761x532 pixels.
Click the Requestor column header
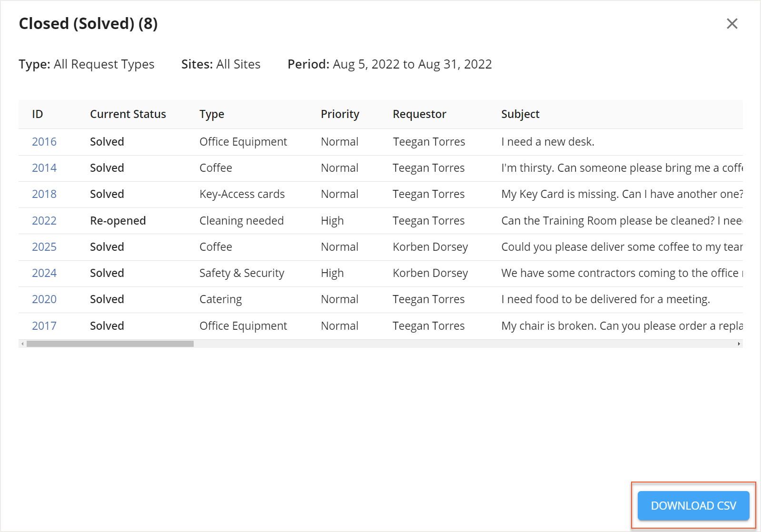(x=419, y=114)
